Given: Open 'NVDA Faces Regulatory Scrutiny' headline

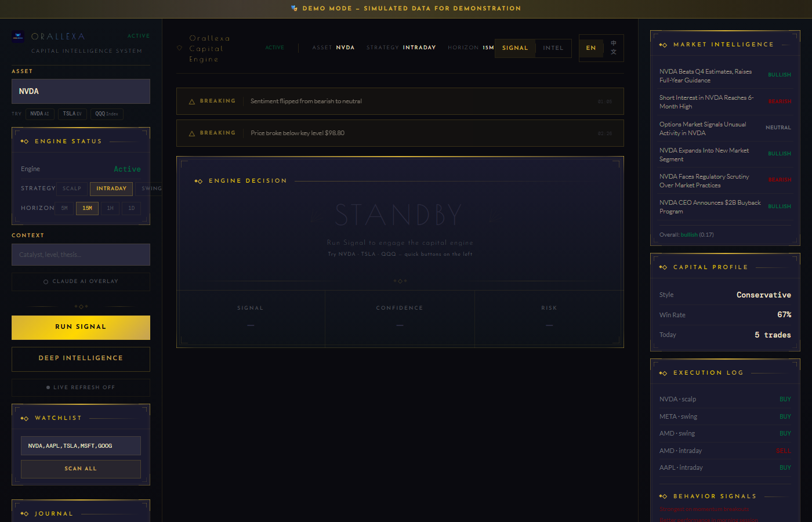Looking at the screenshot, I should (x=704, y=181).
